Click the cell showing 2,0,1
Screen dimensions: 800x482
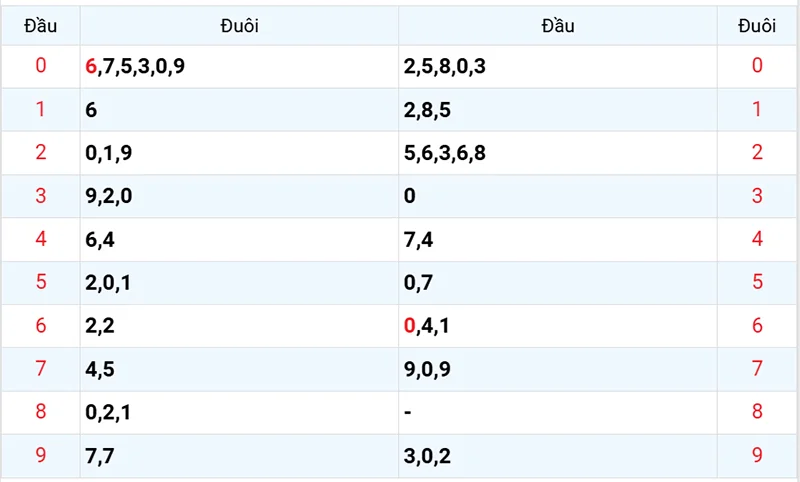point(109,282)
